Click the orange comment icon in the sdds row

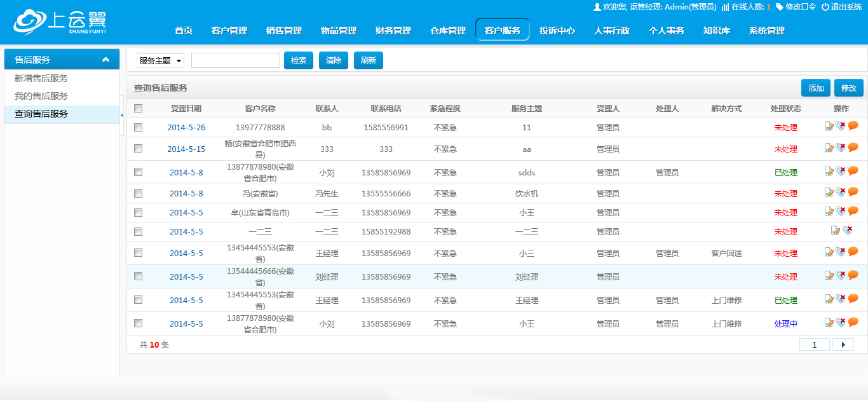[x=853, y=172]
